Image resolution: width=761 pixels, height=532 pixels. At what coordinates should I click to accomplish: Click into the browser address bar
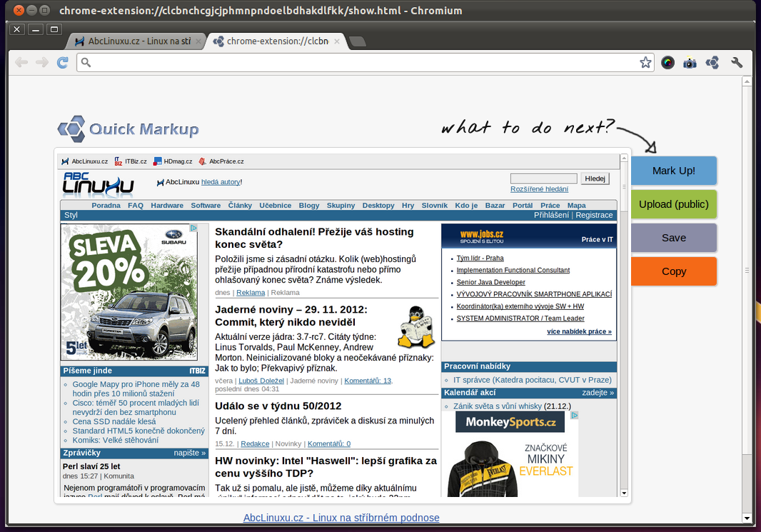[x=365, y=63]
